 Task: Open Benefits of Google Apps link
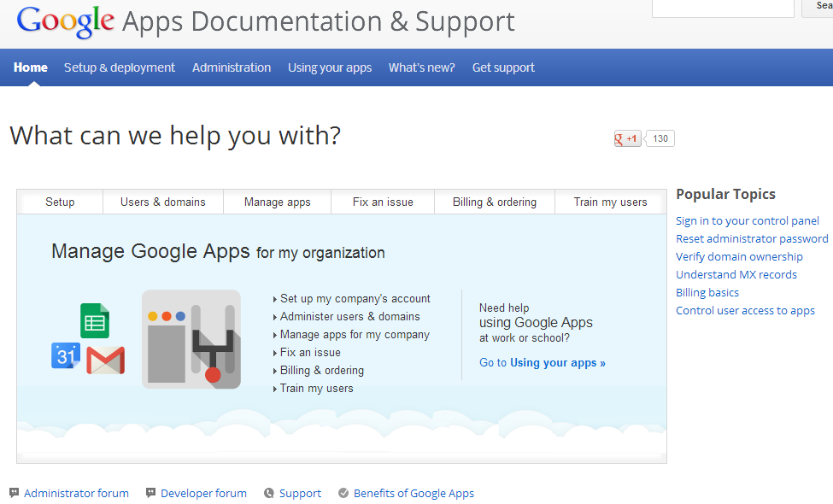tap(414, 494)
